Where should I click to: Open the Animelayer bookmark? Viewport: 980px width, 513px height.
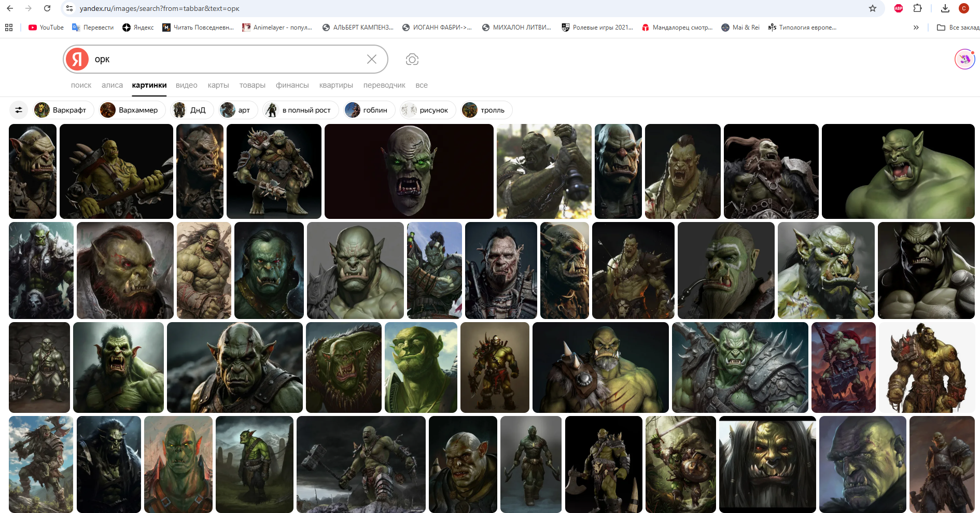(277, 27)
